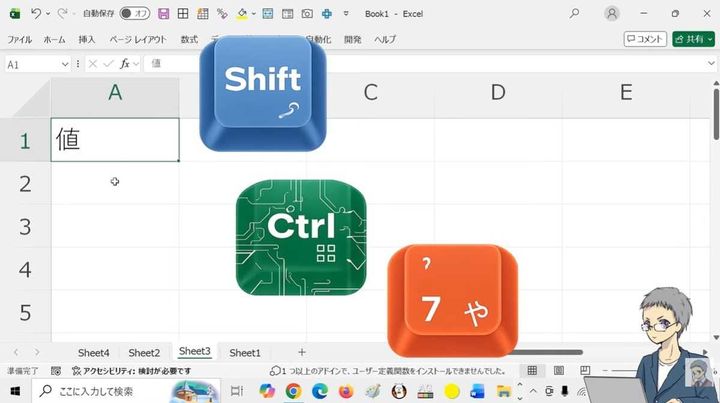This screenshot has width=720, height=403.
Task: Click into the formula bar input showing 値
Action: point(425,64)
